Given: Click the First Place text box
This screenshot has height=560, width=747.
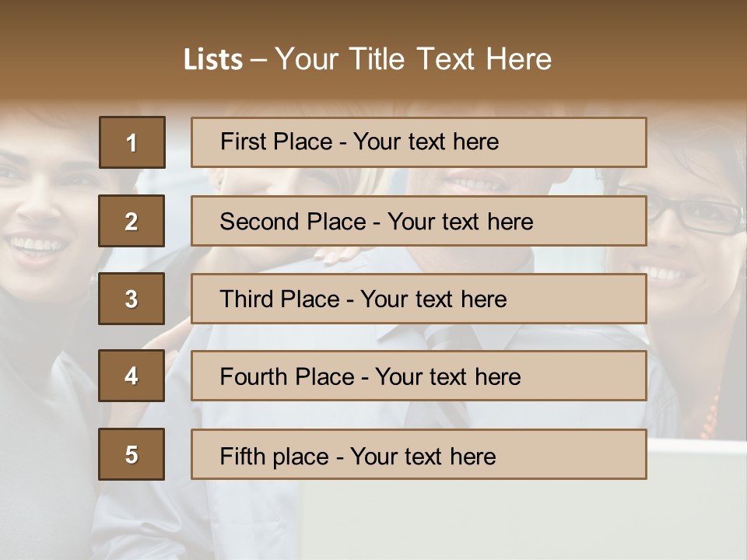Looking at the screenshot, I should coord(419,142).
